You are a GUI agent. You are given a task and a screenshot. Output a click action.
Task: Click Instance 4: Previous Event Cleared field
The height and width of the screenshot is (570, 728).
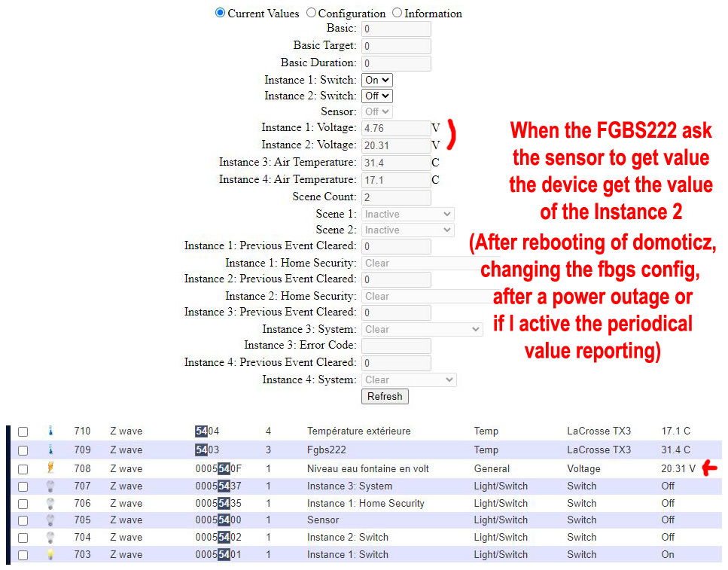pos(396,363)
